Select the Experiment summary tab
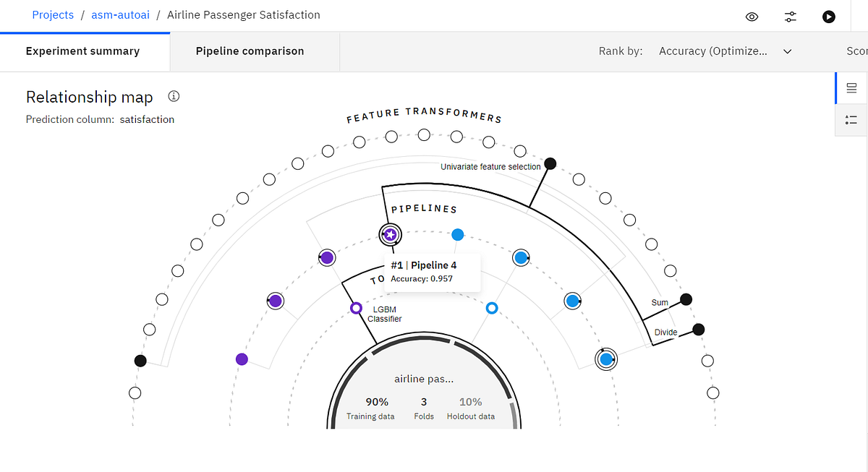This screenshot has width=868, height=472. [x=82, y=51]
